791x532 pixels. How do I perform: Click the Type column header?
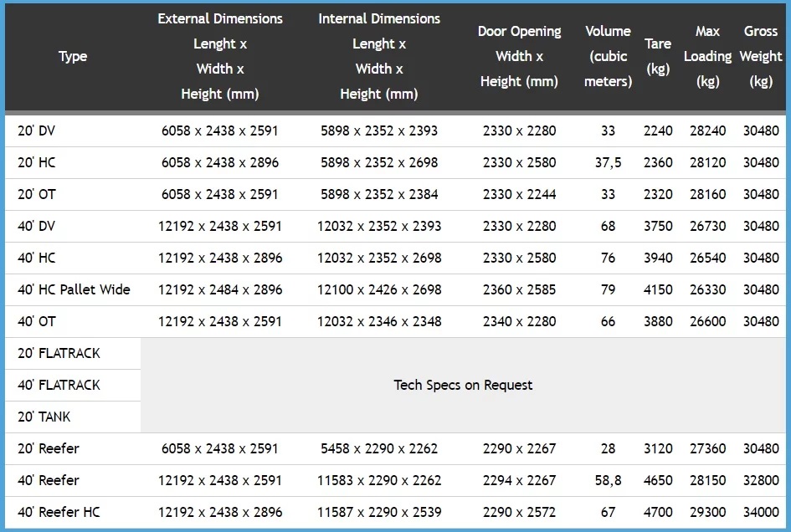[73, 56]
